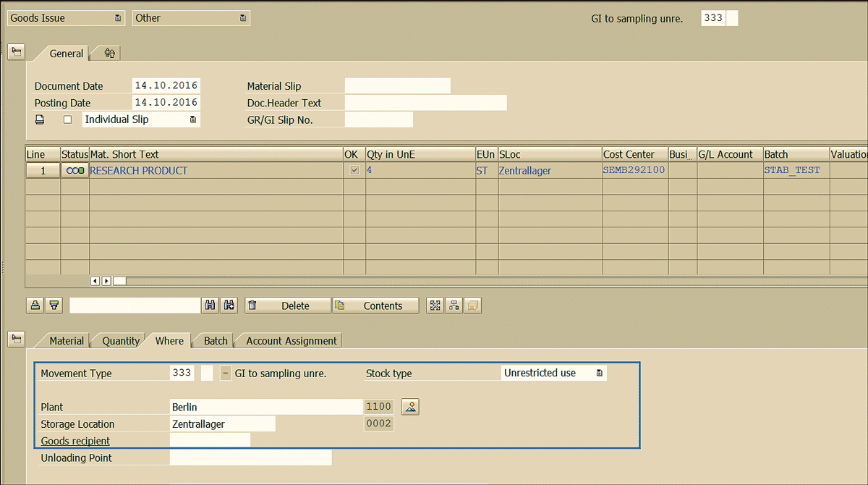Click the Document Date field
Image resolution: width=868 pixels, height=485 pixels.
[x=166, y=85]
